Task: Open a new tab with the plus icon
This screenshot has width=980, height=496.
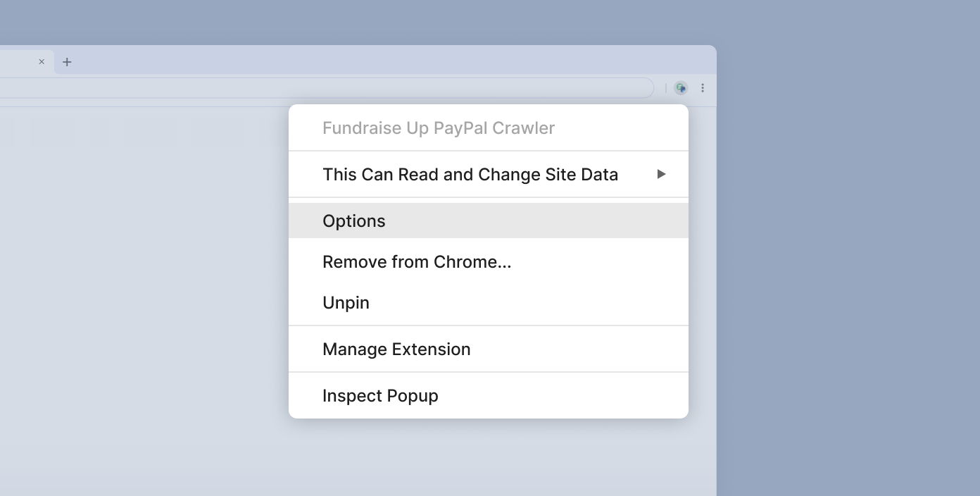Action: (67, 61)
